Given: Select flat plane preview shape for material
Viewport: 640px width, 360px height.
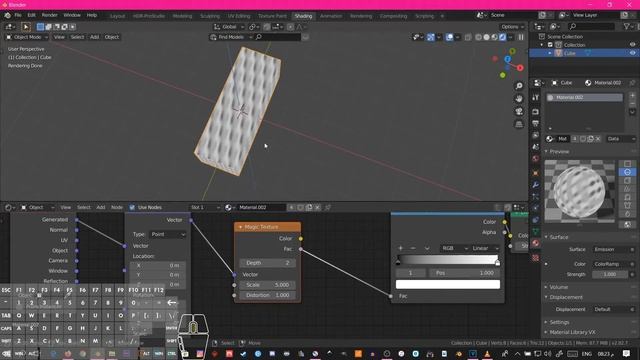Looking at the screenshot, I should click(x=627, y=164).
